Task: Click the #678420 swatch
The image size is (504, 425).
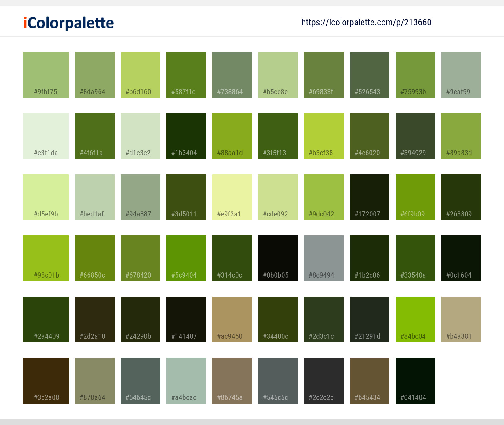Action: point(141,258)
